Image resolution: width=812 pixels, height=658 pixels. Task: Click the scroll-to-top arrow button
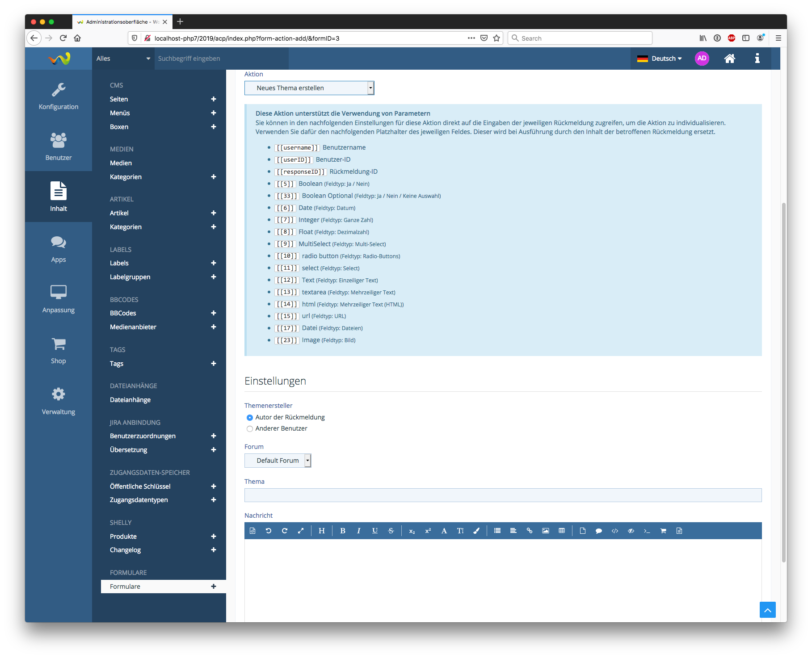(767, 610)
